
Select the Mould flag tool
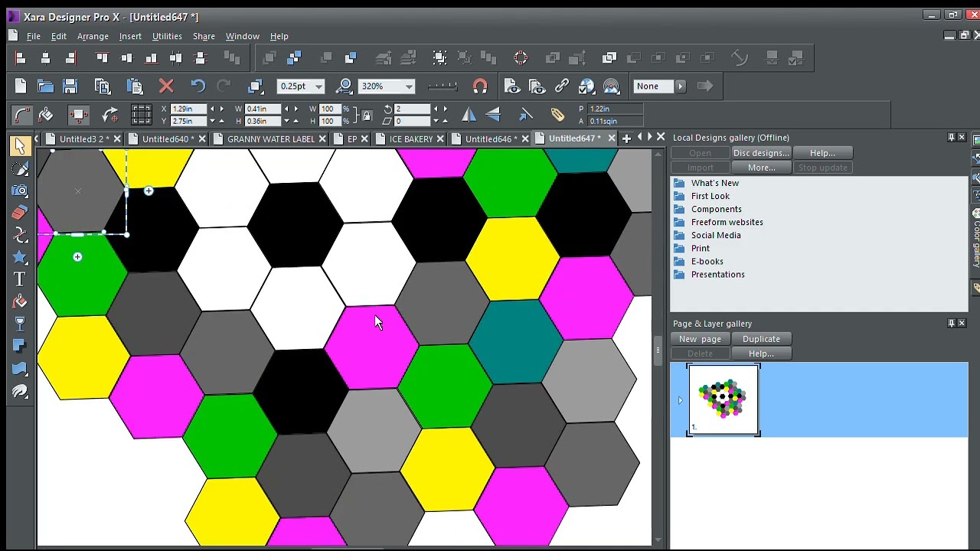point(20,369)
